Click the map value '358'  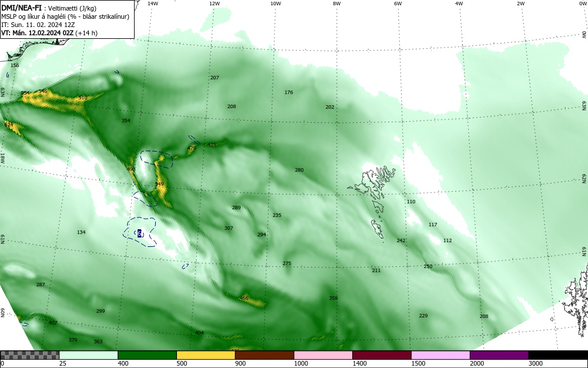pyautogui.click(x=333, y=298)
